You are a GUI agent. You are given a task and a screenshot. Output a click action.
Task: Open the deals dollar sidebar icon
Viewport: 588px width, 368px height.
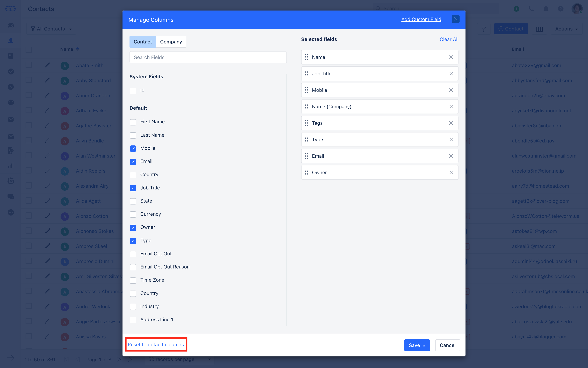11,87
